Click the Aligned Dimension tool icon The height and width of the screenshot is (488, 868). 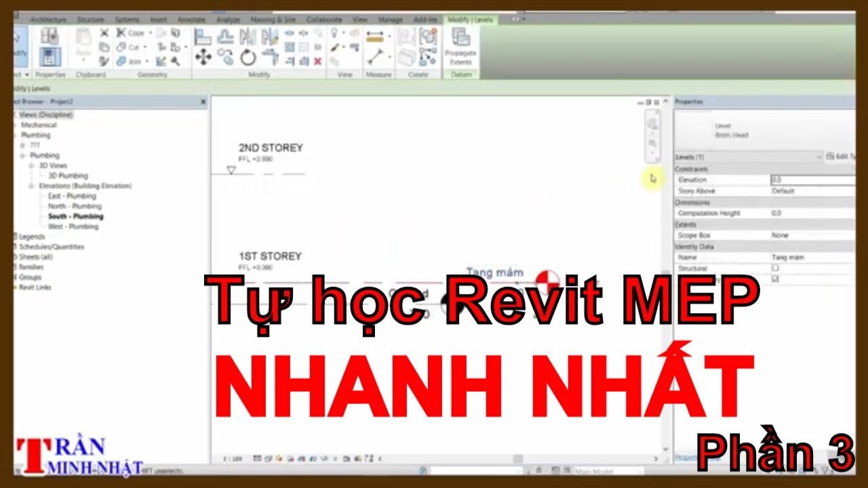[374, 57]
